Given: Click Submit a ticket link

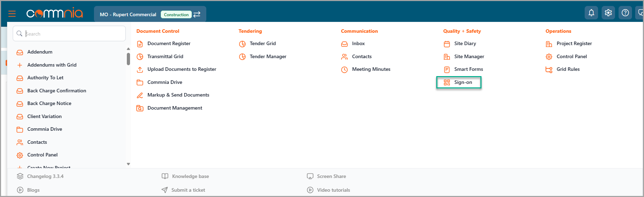Looking at the screenshot, I should click(x=188, y=190).
